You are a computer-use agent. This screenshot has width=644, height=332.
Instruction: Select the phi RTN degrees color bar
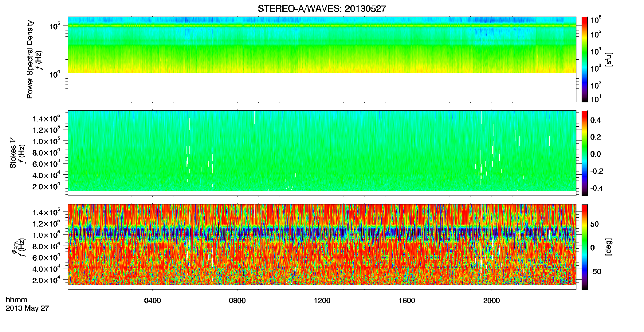pyautogui.click(x=585, y=247)
